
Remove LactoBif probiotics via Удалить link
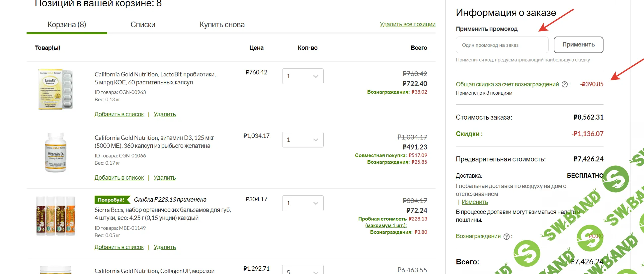pyautogui.click(x=165, y=114)
